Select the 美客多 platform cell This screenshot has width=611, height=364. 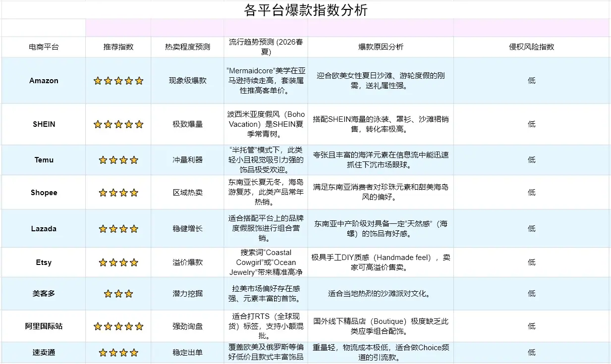point(44,294)
